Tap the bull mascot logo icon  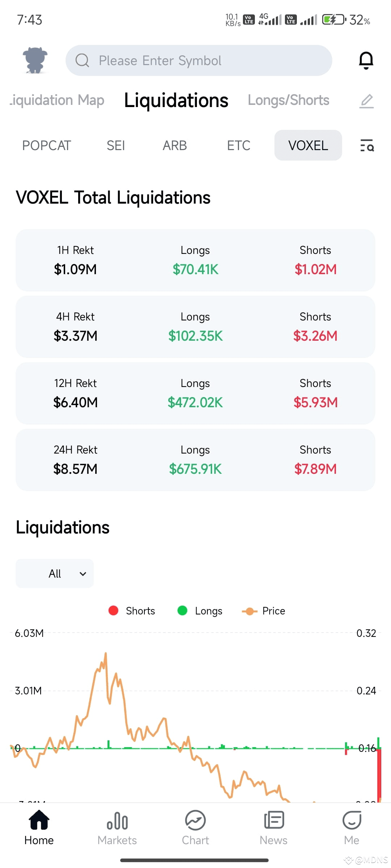pyautogui.click(x=35, y=60)
